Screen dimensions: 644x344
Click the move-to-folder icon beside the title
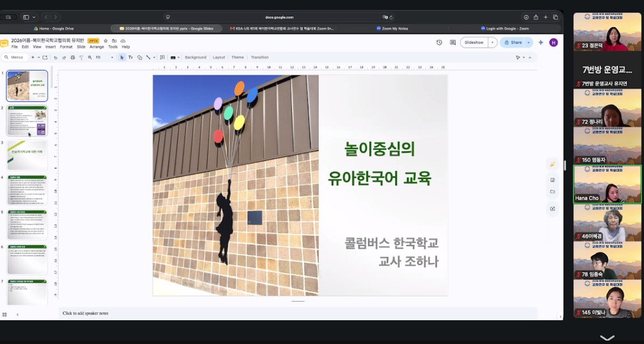114,41
